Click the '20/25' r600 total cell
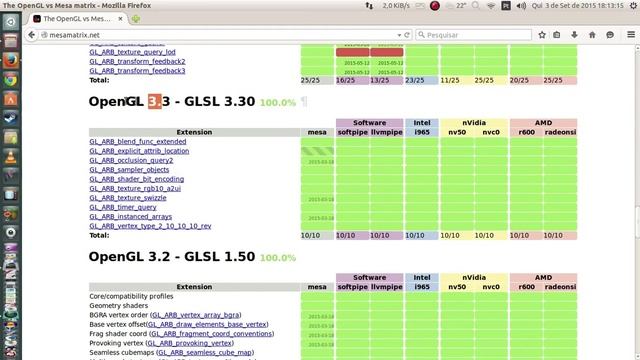Image resolution: width=640 pixels, height=360 pixels. 527,80
